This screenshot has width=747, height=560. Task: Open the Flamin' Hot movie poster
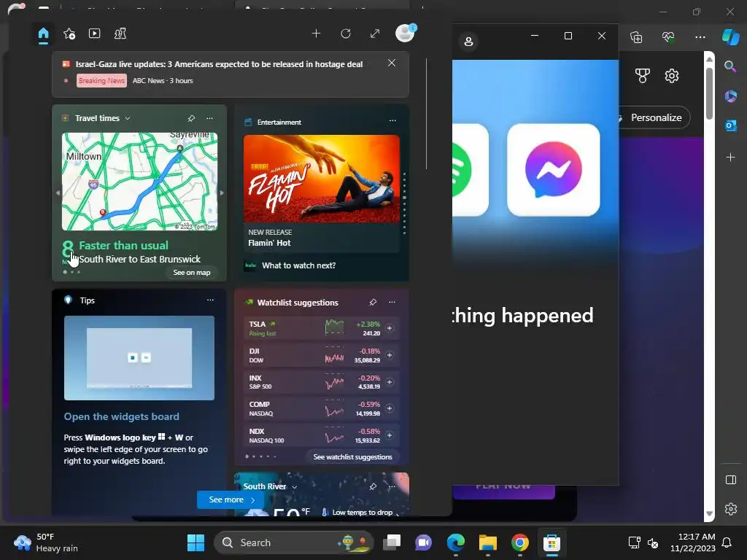pos(322,179)
